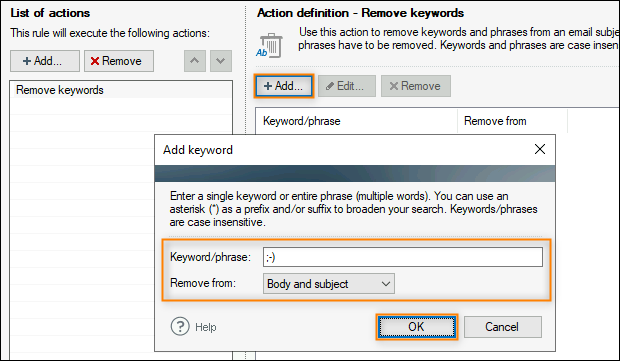
Task: Cancel the Add keyword dialog
Action: pyautogui.click(x=502, y=327)
